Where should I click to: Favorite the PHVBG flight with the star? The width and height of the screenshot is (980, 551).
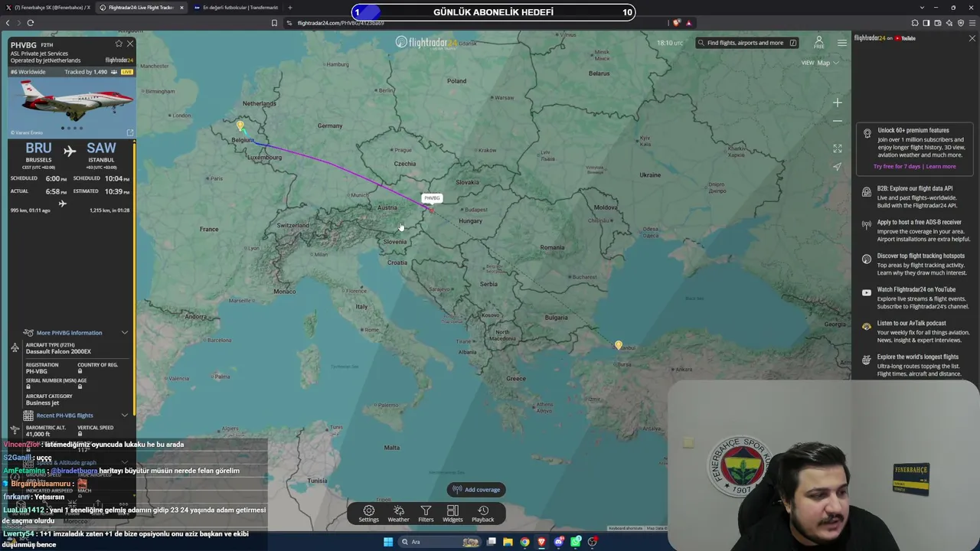tap(119, 44)
